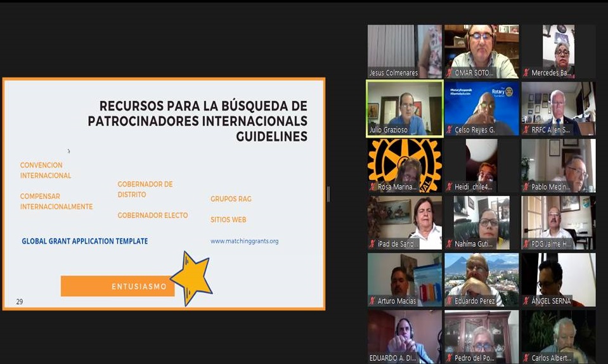Click muted mic icon beside Rosa Marina

pyautogui.click(x=373, y=187)
